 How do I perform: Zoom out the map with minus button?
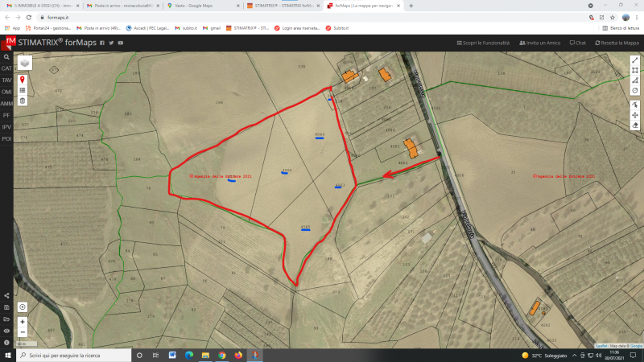(x=22, y=331)
